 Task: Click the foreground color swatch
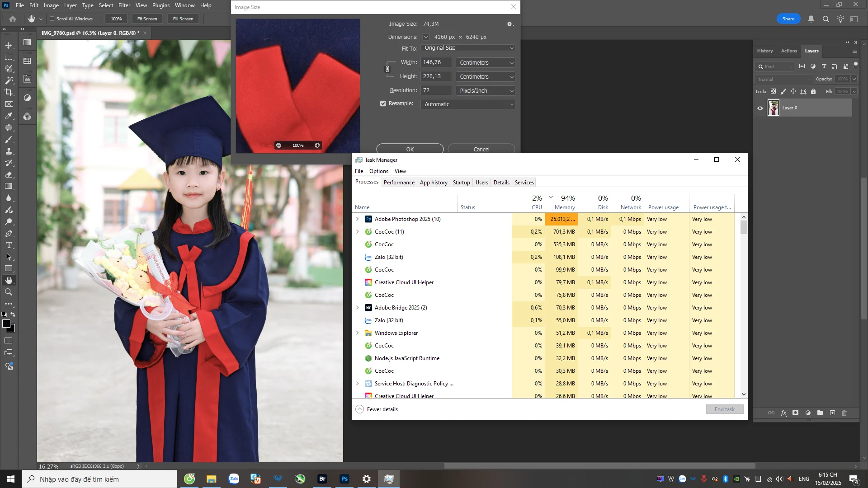6,324
